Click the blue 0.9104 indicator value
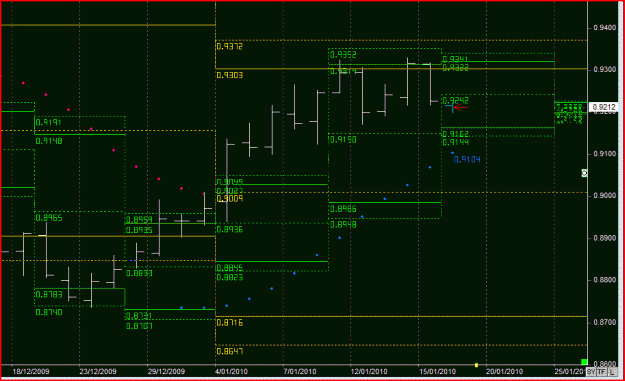The height and width of the screenshot is (381, 625). click(x=467, y=159)
